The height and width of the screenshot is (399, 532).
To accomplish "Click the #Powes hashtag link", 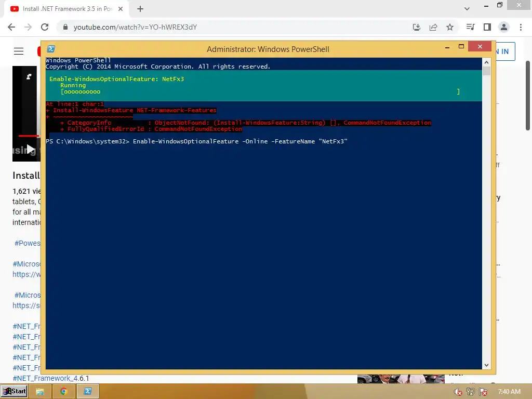I will pyautogui.click(x=27, y=243).
